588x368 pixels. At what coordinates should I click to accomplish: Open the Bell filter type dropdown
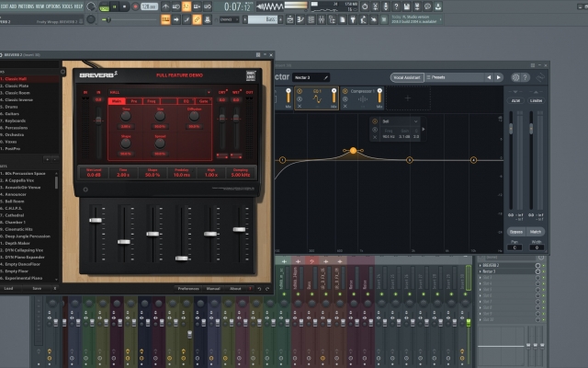400,121
